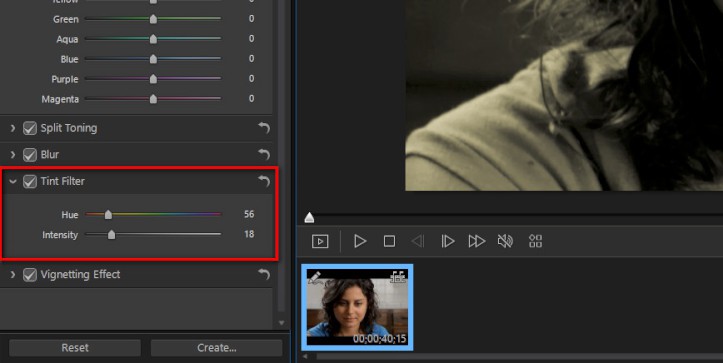Screen dimensions: 723x363
Task: Reset Split Toning with undo arrow
Action: tap(264, 128)
